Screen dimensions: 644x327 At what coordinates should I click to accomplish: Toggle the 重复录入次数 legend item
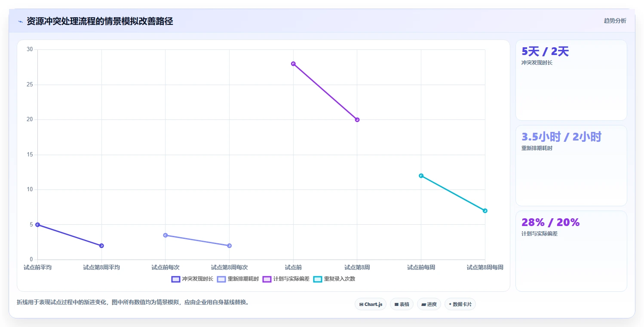click(334, 279)
